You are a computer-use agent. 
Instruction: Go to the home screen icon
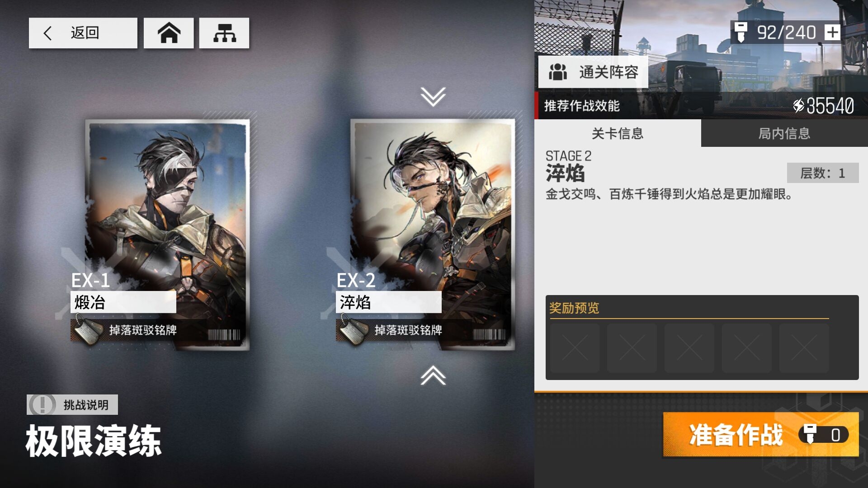169,33
